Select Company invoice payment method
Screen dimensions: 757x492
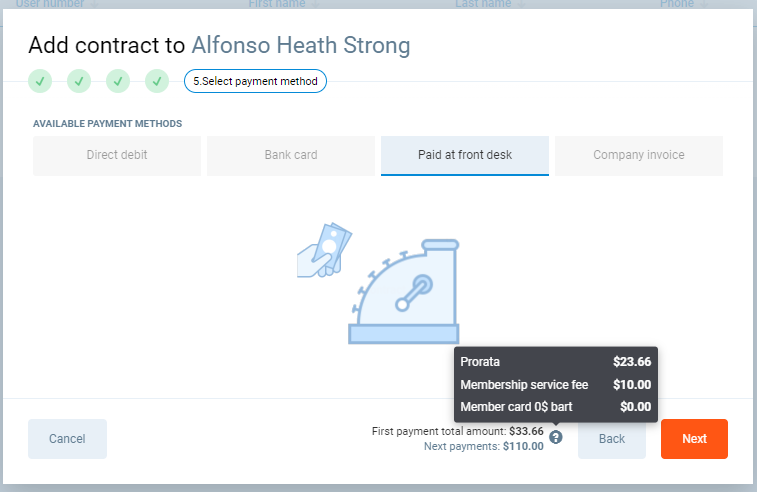pos(639,156)
